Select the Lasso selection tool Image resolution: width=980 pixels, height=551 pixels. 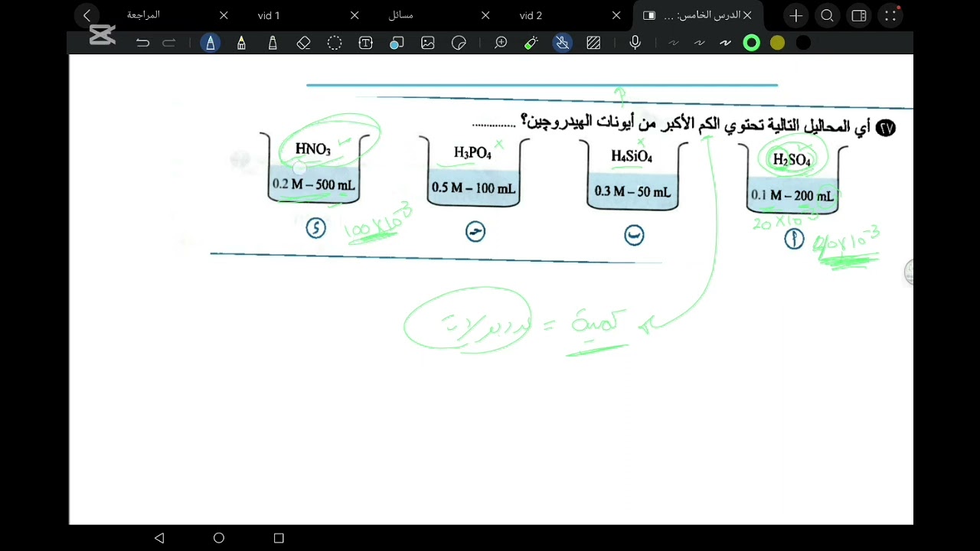tap(335, 43)
